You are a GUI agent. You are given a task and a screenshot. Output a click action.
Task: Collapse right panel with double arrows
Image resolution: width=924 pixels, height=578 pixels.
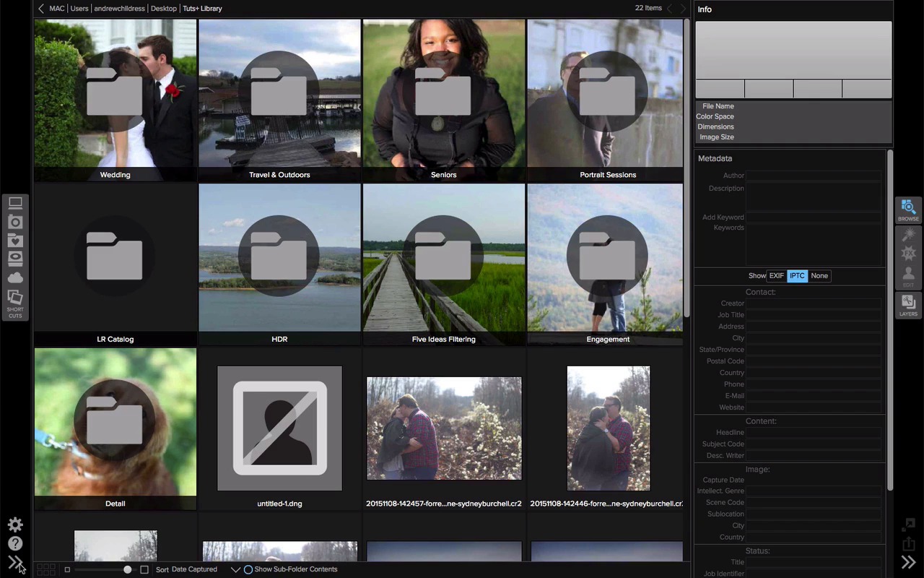(x=908, y=562)
